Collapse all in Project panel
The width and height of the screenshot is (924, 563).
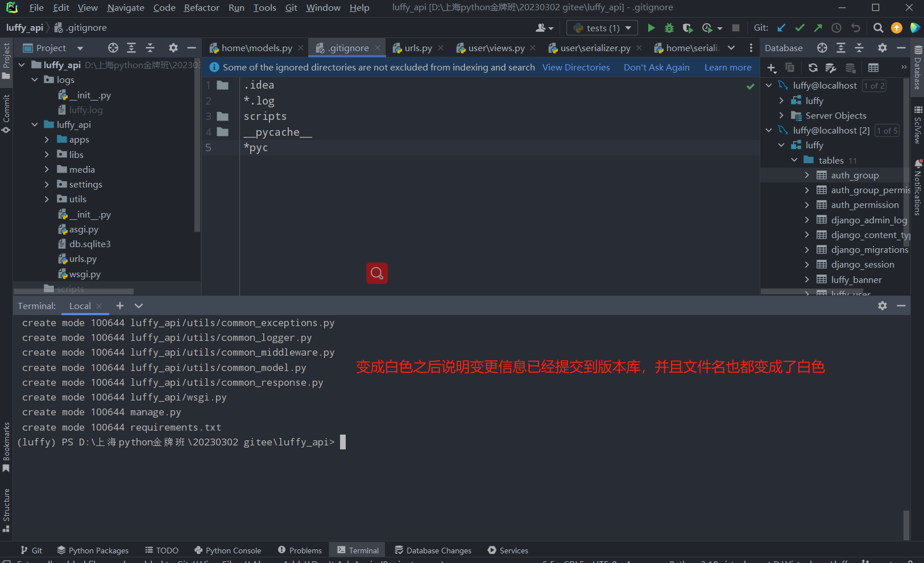[x=150, y=48]
